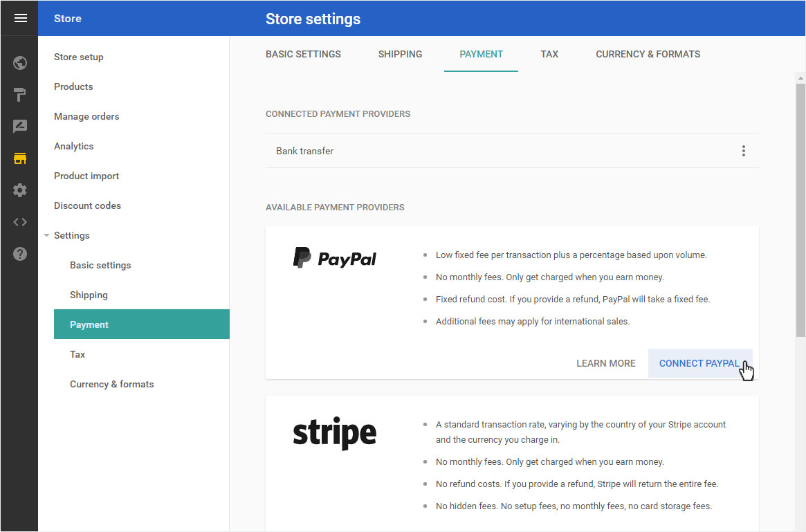Click the PayPal logo
The height and width of the screenshot is (532, 806).
coord(335,258)
